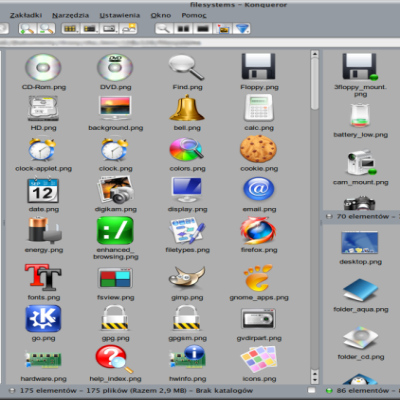400x400 pixels.
Task: Select the CD-Rom.png file icon
Action: [x=43, y=68]
